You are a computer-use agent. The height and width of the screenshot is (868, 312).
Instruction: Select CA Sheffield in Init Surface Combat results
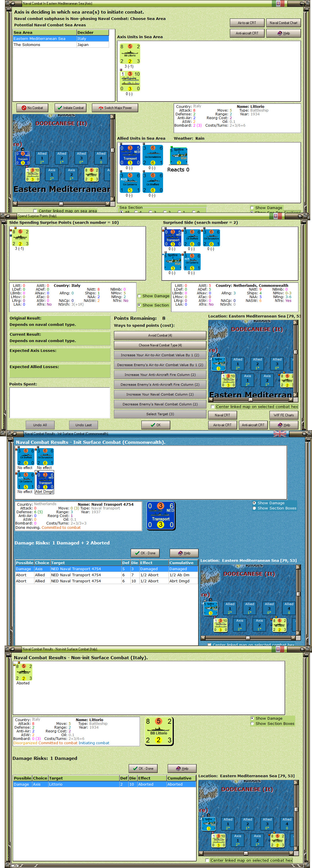(x=26, y=457)
